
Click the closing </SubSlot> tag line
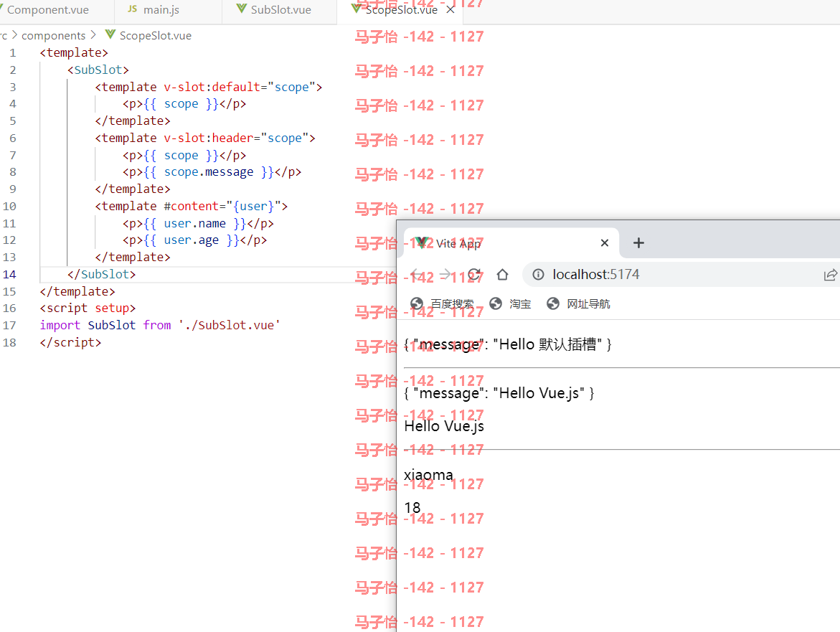[101, 274]
